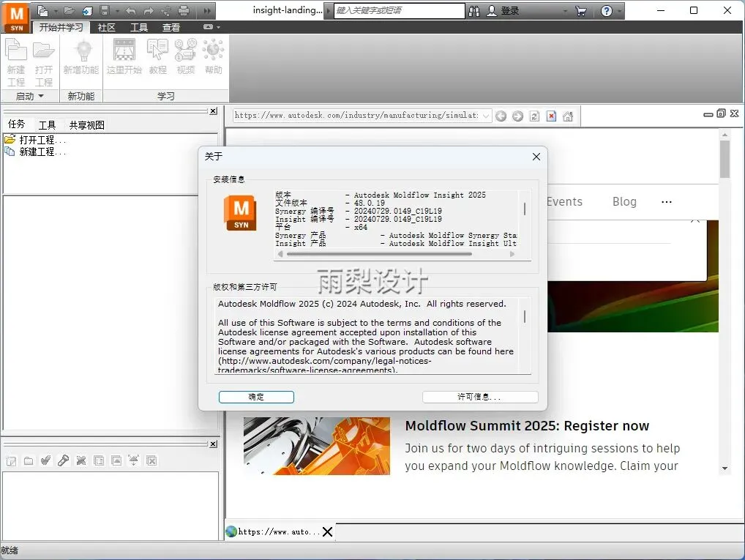Click the 教程 tutorial ribbon icon
Viewport: 745px width, 560px height.
point(158,57)
